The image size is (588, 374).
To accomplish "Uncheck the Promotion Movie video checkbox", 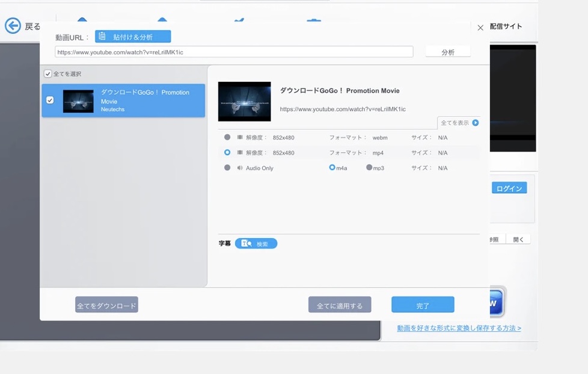I will (x=49, y=101).
